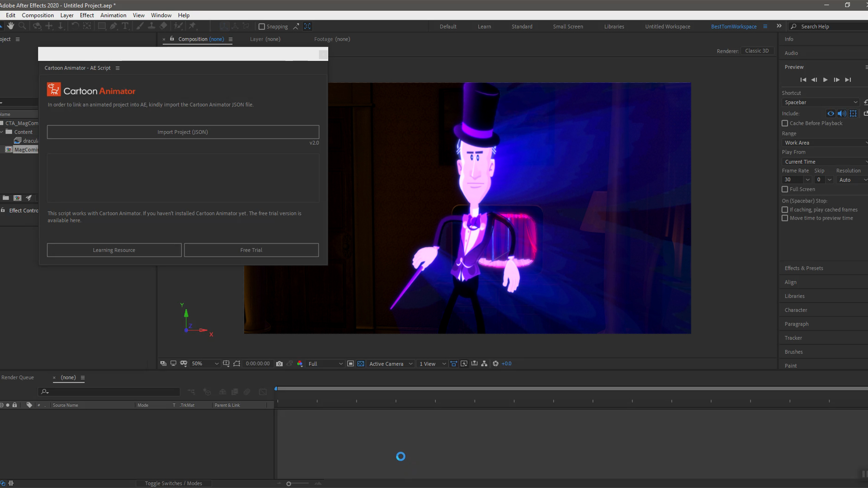
Task: Open the Spacebar shortcut dropdown
Action: pyautogui.click(x=821, y=103)
